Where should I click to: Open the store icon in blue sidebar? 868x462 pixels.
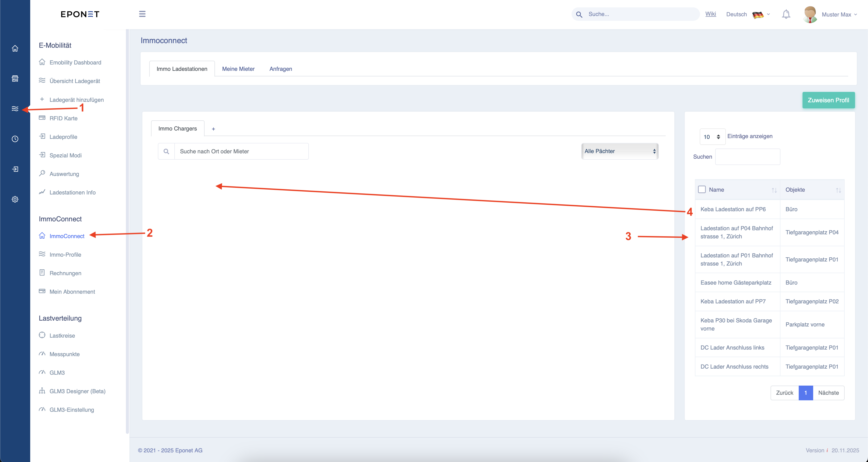tap(15, 78)
